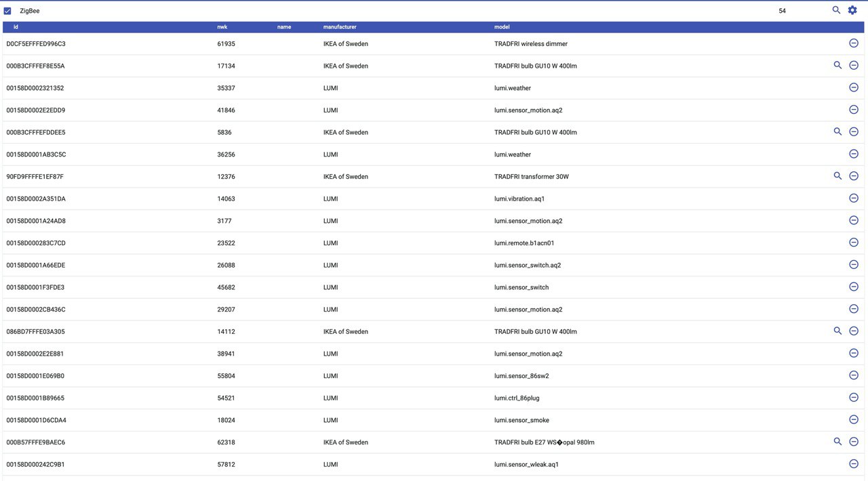Screen dimensions: 868x481
Task: Remove the lumi.sensor_wleak.aq1 device
Action: [x=854, y=463]
